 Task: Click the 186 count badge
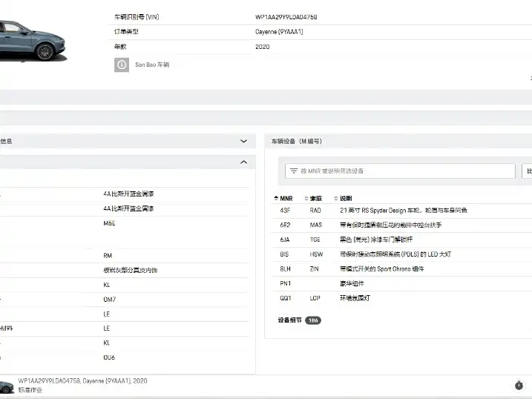click(313, 320)
